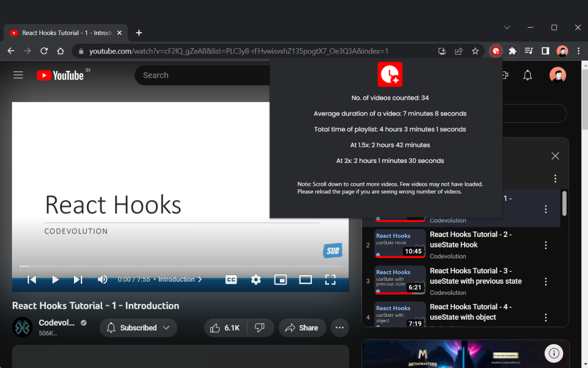The width and height of the screenshot is (588, 368).
Task: Play React Hooks Tutorial 2 useState Hook
Action: click(471, 240)
